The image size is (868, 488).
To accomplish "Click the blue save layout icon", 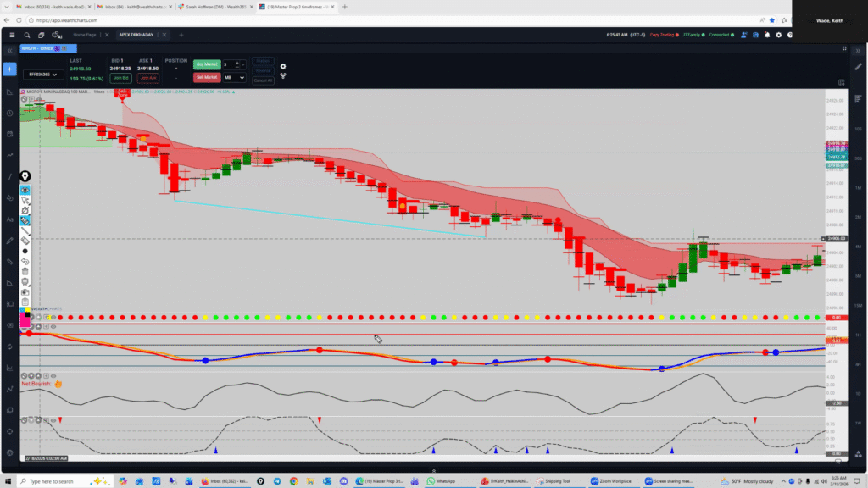I will pyautogui.click(x=754, y=35).
